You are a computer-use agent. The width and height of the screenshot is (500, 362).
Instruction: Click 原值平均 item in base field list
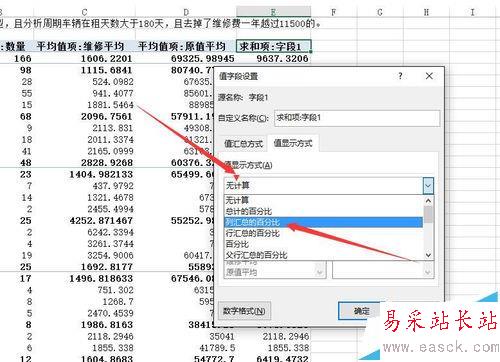click(242, 273)
